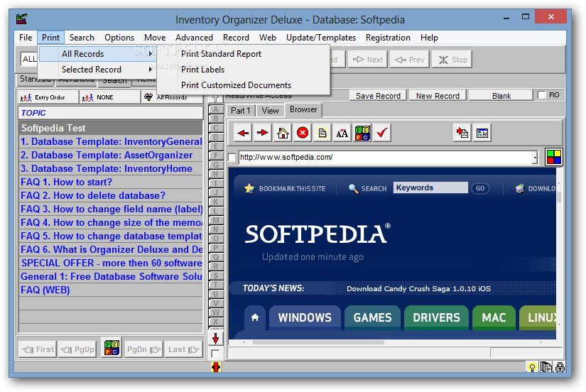The image size is (586, 392).
Task: Open the NONE secondary sort selector
Action: pyautogui.click(x=110, y=97)
